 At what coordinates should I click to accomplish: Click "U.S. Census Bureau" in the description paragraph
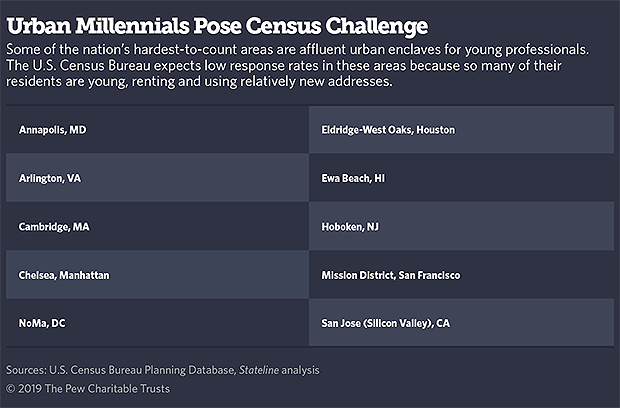[88, 65]
